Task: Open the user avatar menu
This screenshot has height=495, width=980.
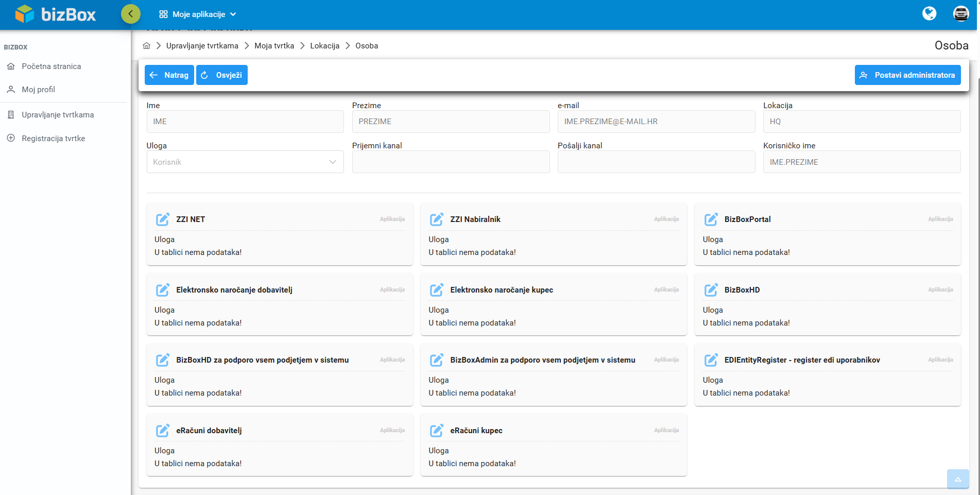Action: (961, 13)
